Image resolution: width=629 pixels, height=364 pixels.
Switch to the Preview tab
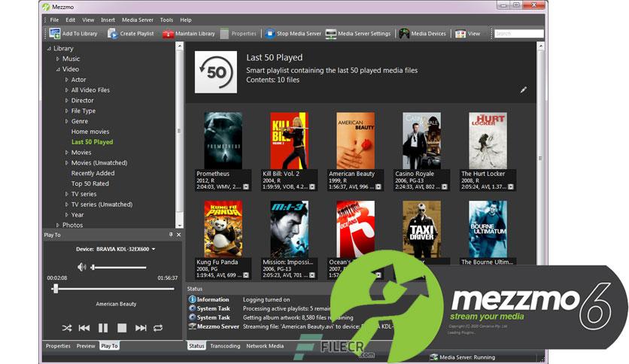click(86, 346)
